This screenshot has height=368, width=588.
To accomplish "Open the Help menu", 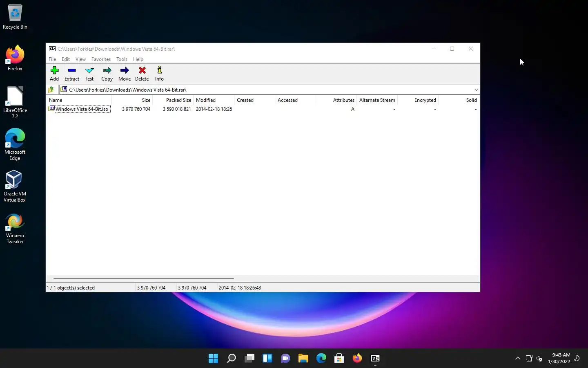I will coord(138,59).
